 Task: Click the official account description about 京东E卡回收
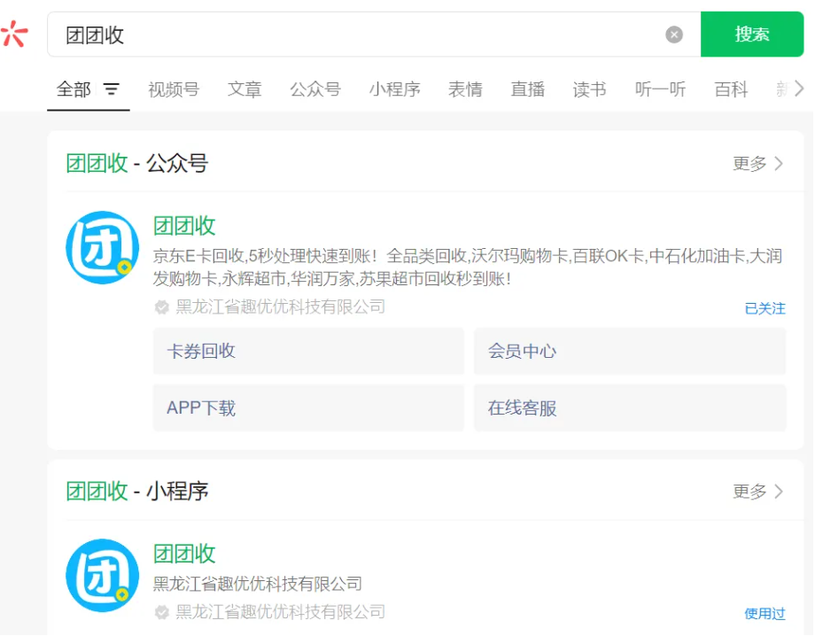tap(468, 268)
